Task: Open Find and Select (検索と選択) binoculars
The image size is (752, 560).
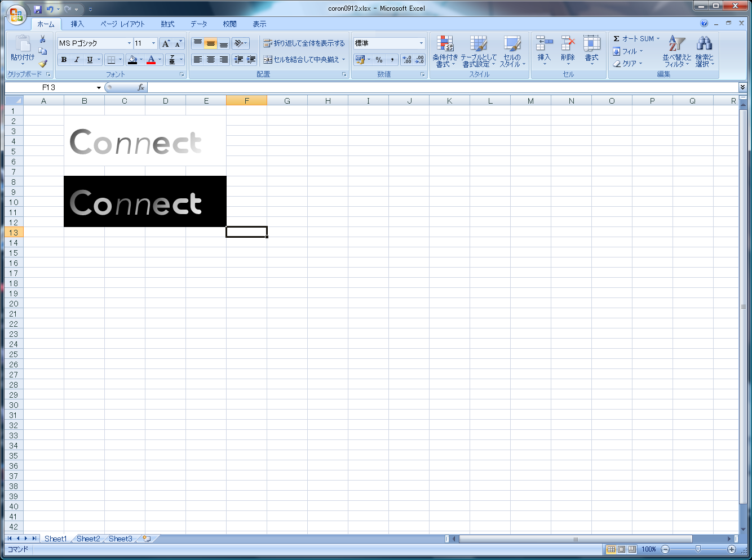Action: coord(704,51)
